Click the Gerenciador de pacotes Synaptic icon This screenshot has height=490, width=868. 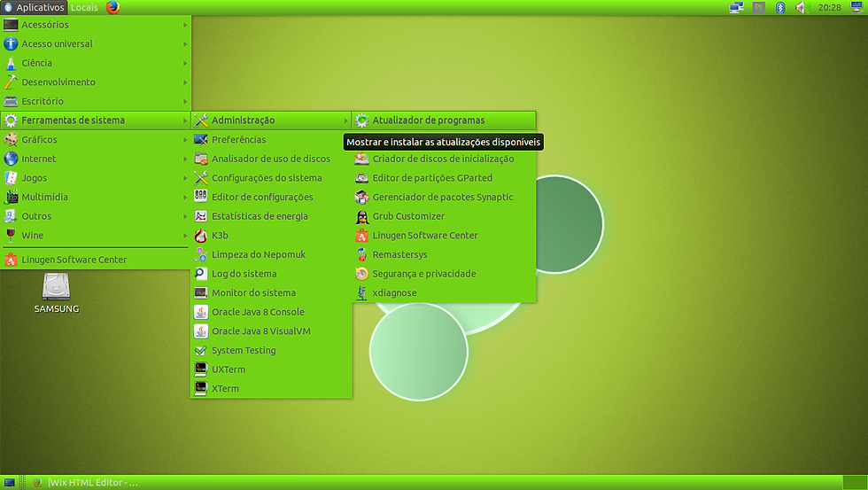[362, 197]
